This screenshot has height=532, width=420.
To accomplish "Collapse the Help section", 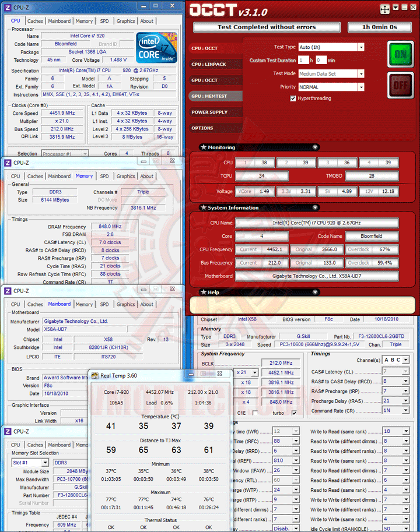I will [x=315, y=292].
